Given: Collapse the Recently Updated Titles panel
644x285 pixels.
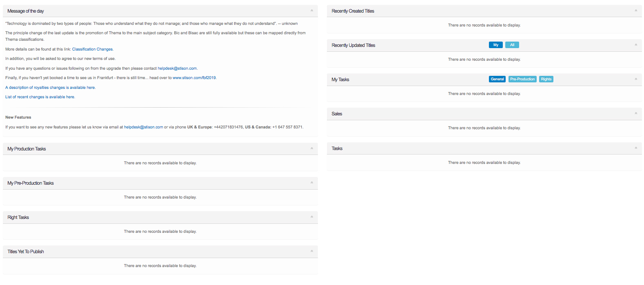Looking at the screenshot, I should coord(635,45).
